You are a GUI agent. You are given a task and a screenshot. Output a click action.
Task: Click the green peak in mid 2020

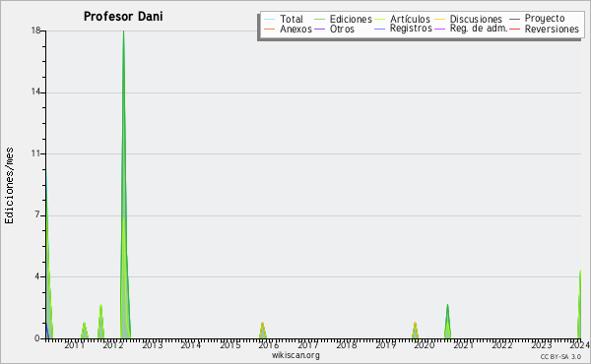tap(447, 322)
